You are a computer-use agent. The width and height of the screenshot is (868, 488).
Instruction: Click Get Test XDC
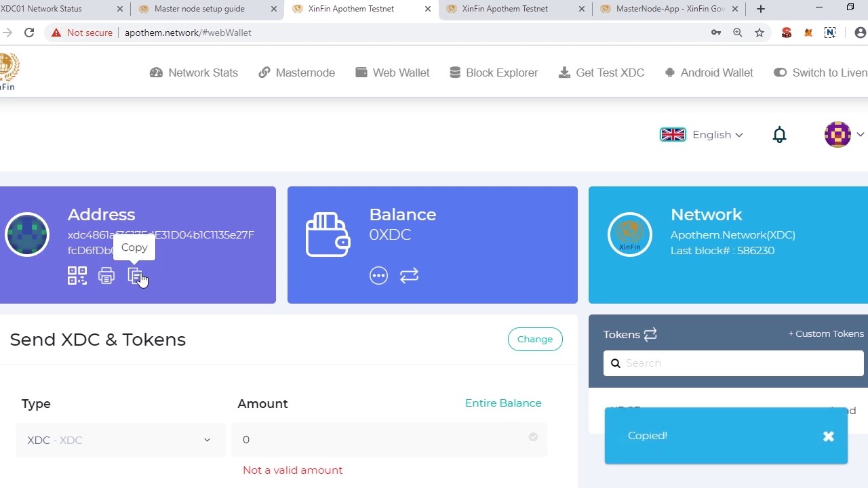pyautogui.click(x=601, y=73)
